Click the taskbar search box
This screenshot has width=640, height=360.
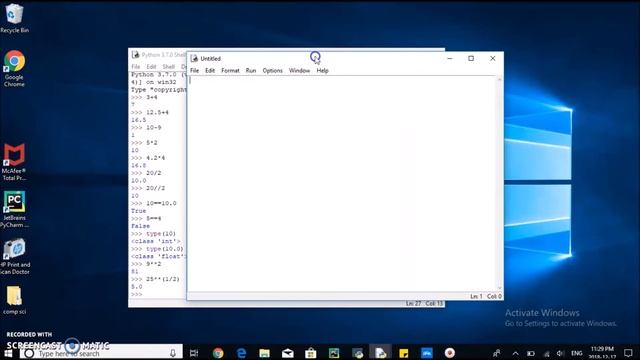coord(101,353)
